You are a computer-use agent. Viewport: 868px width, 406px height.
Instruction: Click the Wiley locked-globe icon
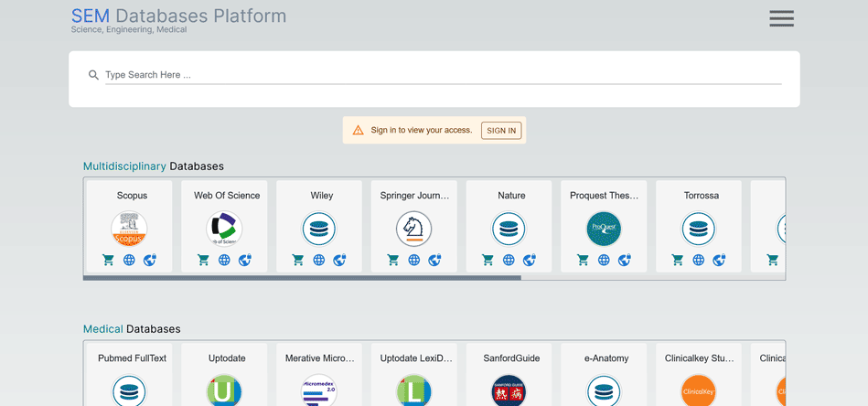(340, 260)
